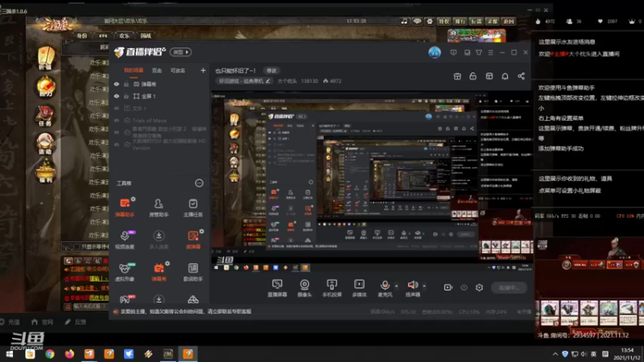The width and height of the screenshot is (644, 362).
Task: Click the record video icon in bottom bar
Action: pos(448,288)
